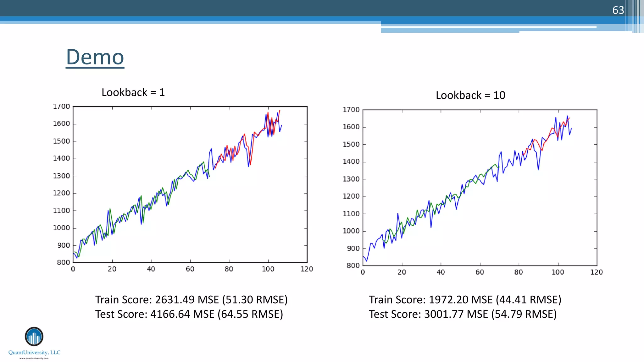Click the 'Lookback = 1' chart label
This screenshot has width=644, height=362.
[x=133, y=92]
